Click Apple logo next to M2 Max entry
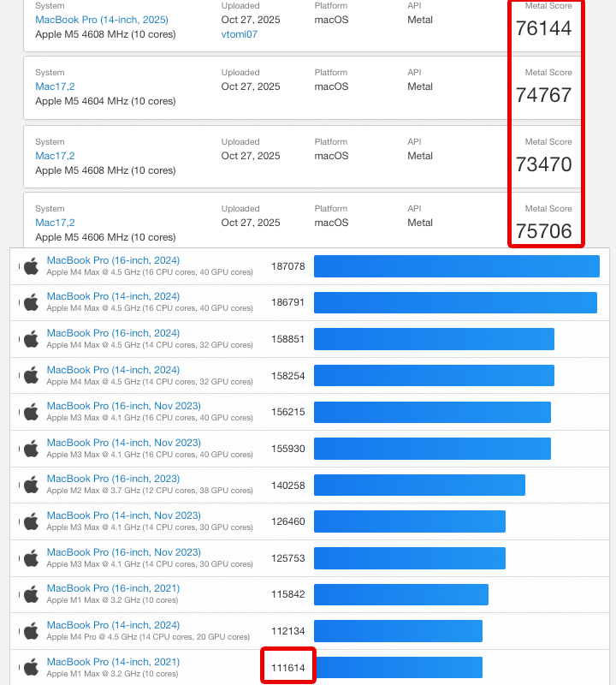The image size is (616, 685). (32, 485)
